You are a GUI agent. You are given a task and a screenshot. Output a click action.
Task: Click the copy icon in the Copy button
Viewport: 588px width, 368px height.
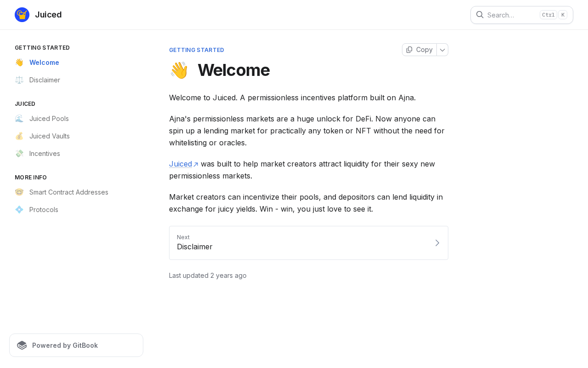coord(409,50)
